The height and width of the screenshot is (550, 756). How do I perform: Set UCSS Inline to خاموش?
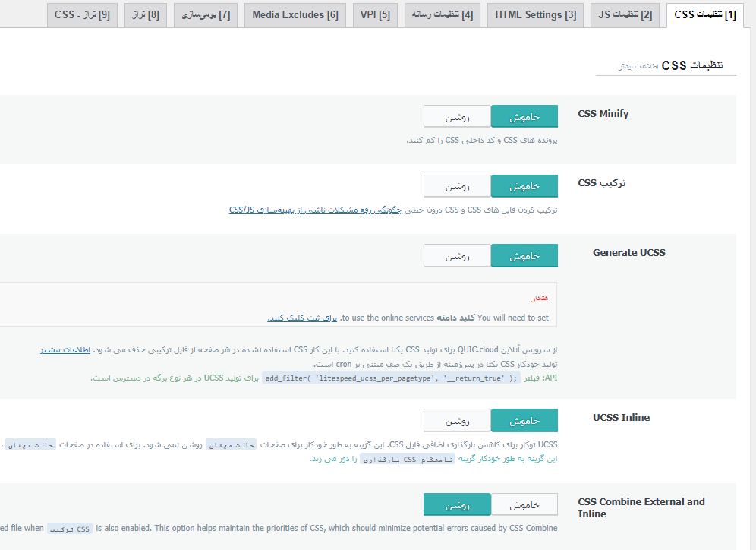(524, 420)
